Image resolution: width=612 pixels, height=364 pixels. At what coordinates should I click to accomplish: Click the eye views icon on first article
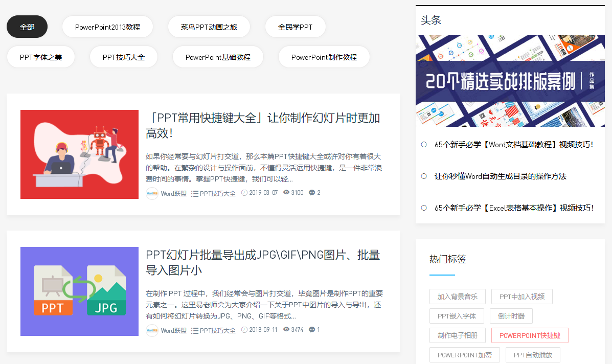[286, 192]
